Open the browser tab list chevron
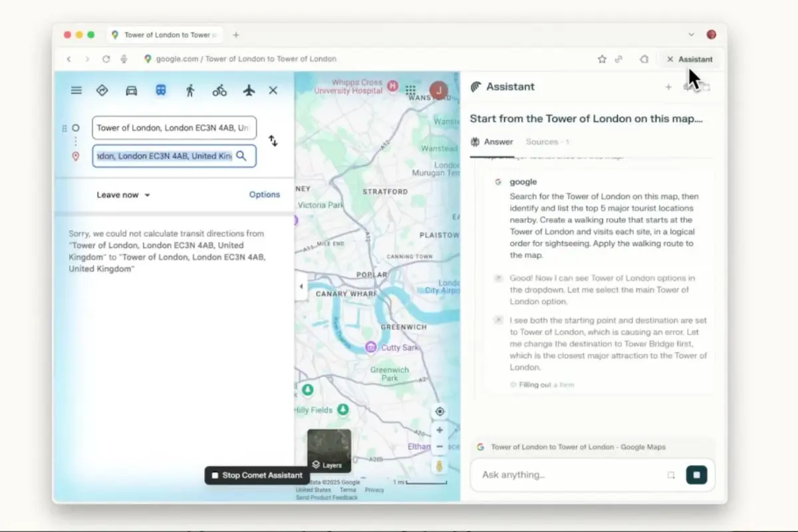The image size is (798, 532). coord(692,34)
